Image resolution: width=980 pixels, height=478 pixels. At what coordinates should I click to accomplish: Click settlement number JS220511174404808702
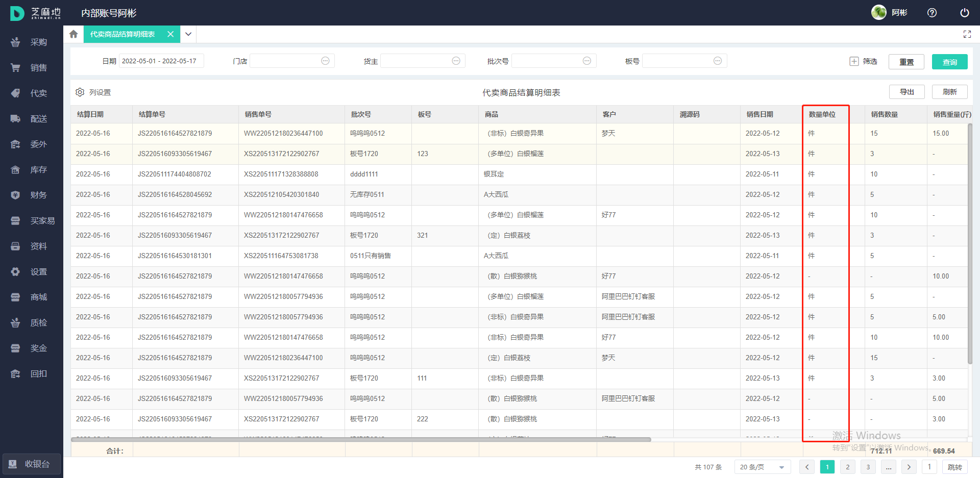coord(175,174)
